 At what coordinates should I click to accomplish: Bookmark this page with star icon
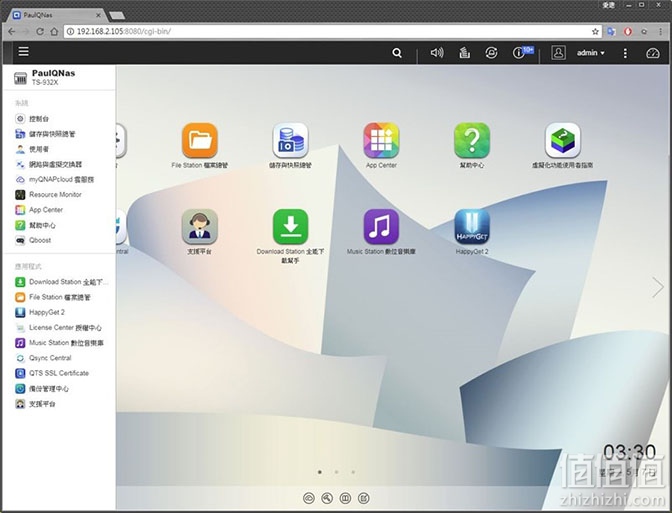595,31
